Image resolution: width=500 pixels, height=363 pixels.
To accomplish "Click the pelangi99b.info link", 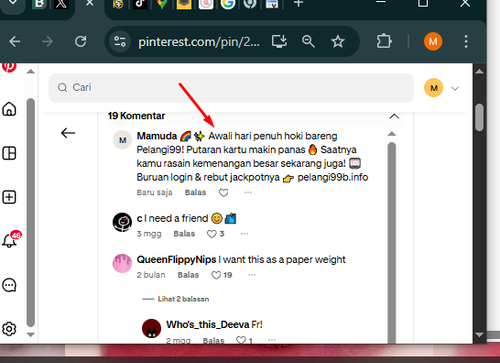I will click(333, 177).
